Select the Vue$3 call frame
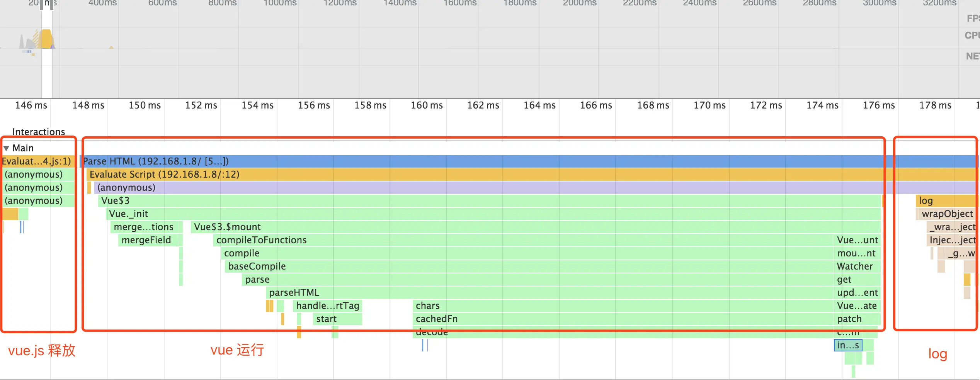This screenshot has width=980, height=380. (489, 200)
